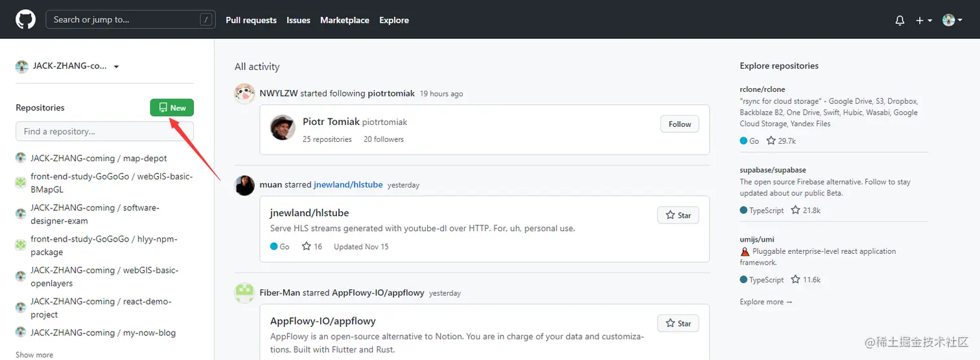Open the notifications bell

(900, 20)
